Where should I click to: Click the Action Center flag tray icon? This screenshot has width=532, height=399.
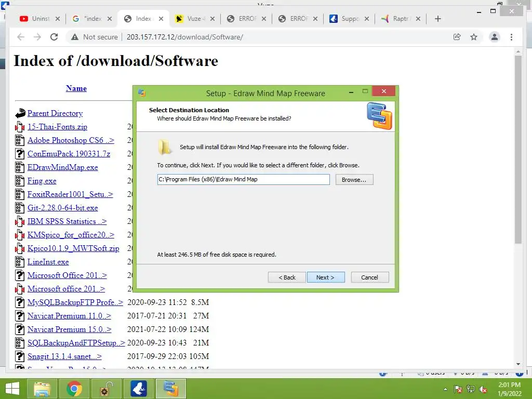[458, 389]
